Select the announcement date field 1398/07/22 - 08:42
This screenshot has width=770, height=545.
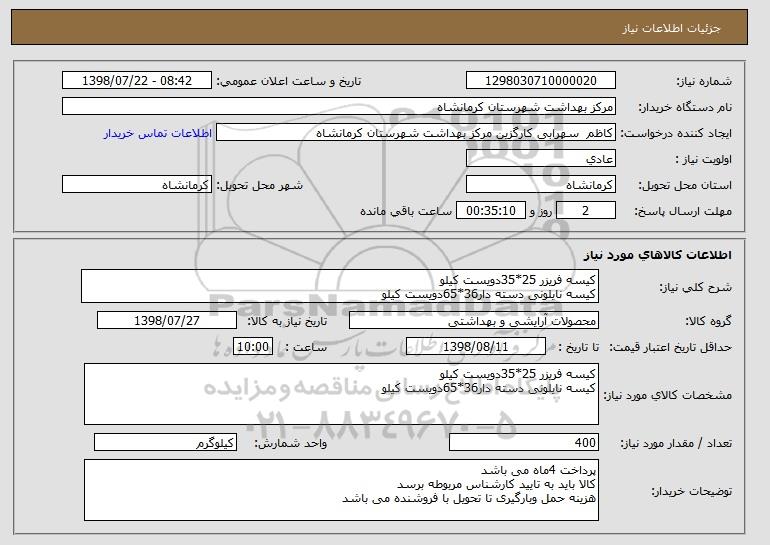click(x=137, y=81)
